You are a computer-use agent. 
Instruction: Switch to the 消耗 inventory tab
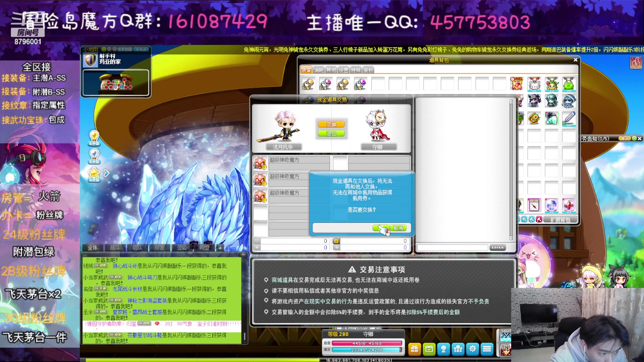pos(319,70)
